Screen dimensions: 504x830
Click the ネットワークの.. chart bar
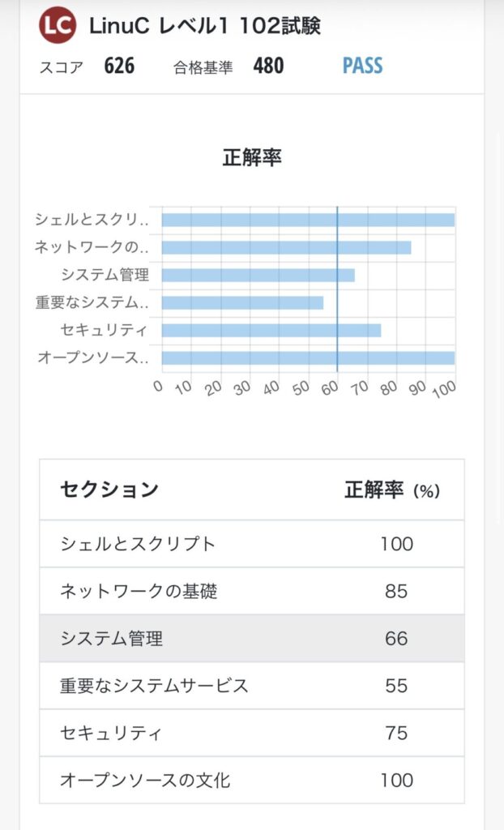tap(286, 247)
